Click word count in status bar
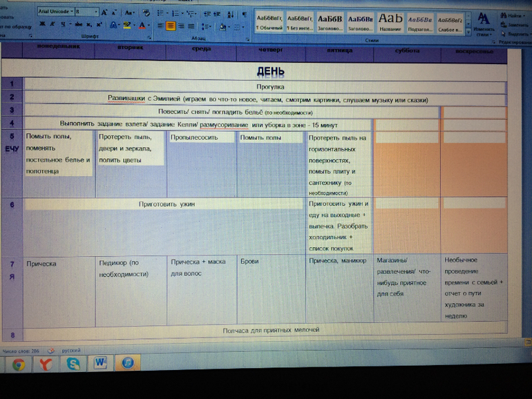This screenshot has height=399, width=532. point(21,351)
